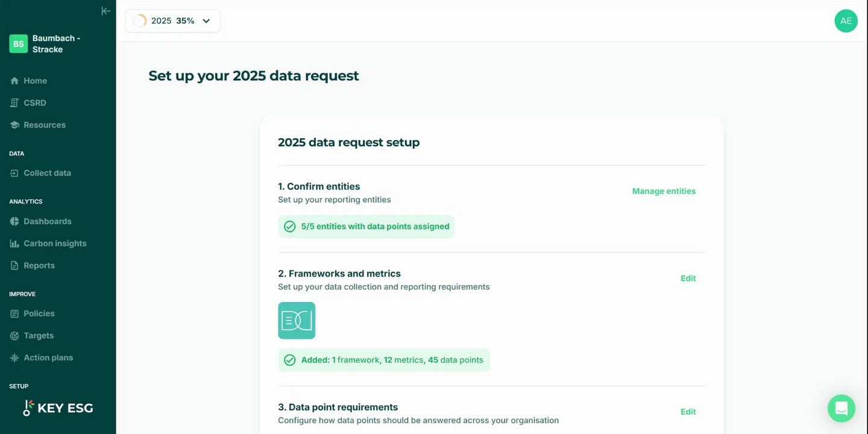
Task: Collapse the sidebar with the arrow icon
Action: (x=106, y=11)
